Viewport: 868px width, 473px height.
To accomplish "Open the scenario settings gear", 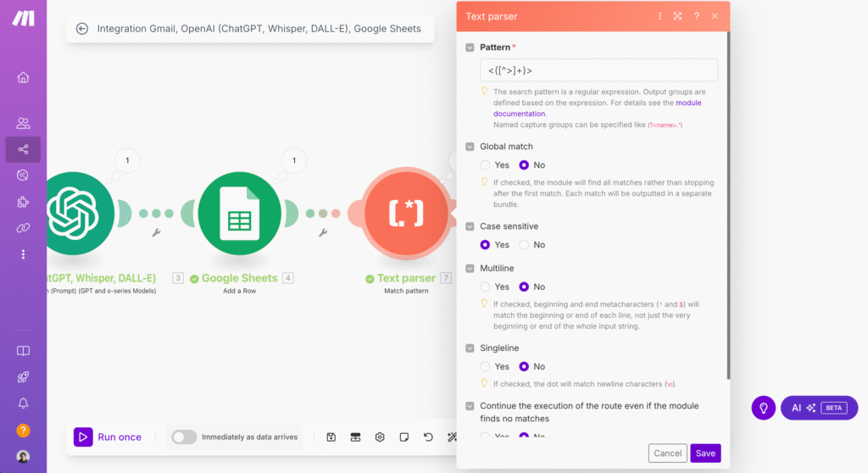I will pyautogui.click(x=380, y=437).
